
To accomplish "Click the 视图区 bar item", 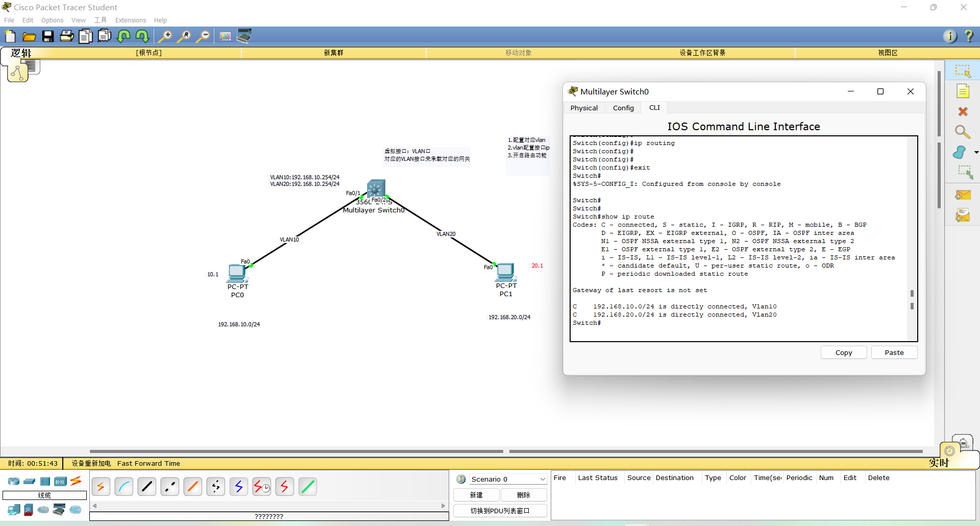I will 888,53.
